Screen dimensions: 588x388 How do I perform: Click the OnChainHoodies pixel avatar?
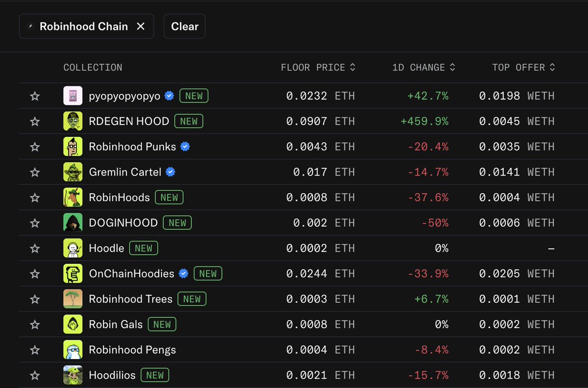[73, 274]
